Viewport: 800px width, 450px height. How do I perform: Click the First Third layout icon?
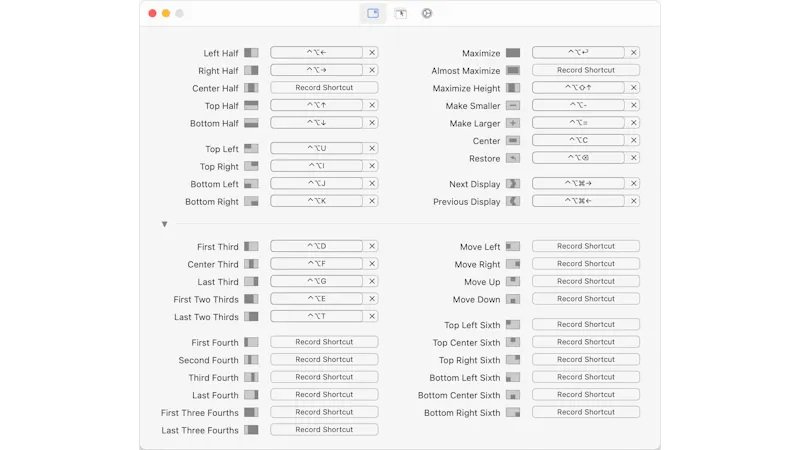(251, 246)
